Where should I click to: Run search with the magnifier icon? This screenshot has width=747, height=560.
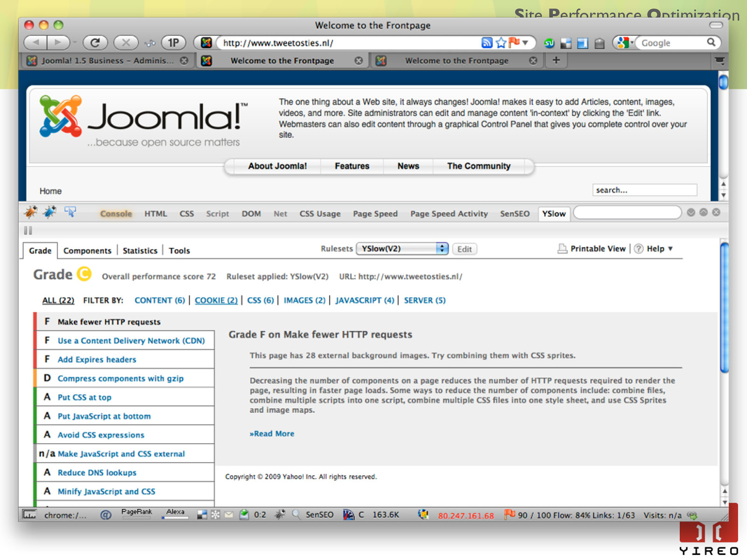click(x=711, y=42)
